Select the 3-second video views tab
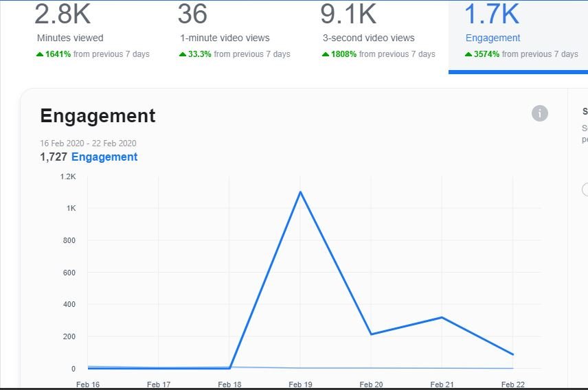 click(x=377, y=36)
